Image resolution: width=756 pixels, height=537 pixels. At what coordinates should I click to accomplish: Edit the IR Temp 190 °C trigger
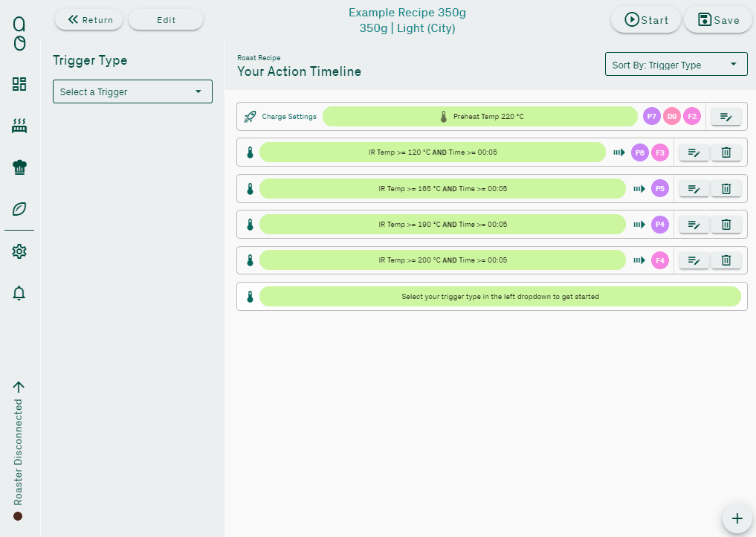(x=694, y=225)
